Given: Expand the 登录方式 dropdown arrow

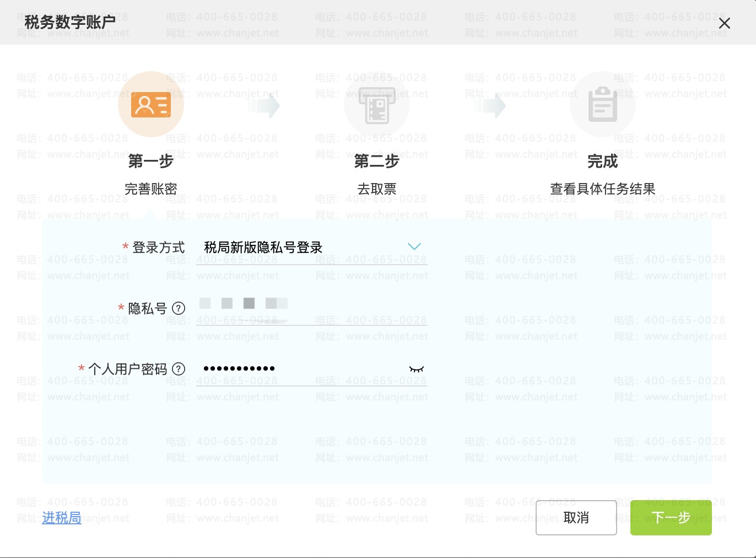Looking at the screenshot, I should click(414, 246).
